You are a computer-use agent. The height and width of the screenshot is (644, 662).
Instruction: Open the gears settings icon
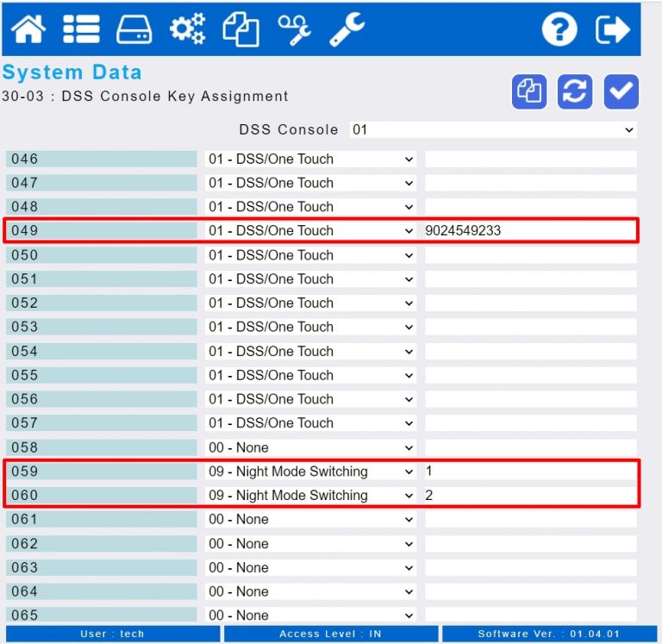point(187,28)
